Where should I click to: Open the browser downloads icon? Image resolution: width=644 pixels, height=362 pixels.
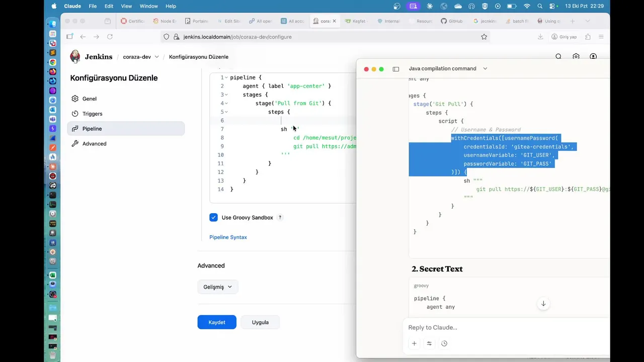tap(540, 37)
